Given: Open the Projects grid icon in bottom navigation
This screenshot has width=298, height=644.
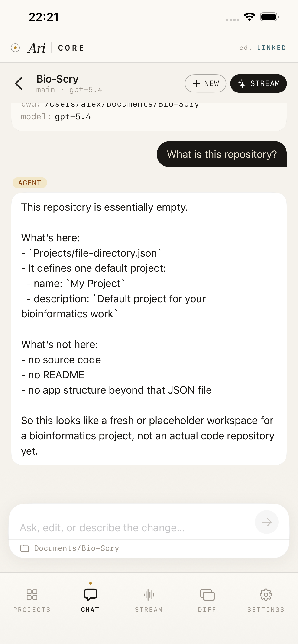Looking at the screenshot, I should (x=32, y=595).
